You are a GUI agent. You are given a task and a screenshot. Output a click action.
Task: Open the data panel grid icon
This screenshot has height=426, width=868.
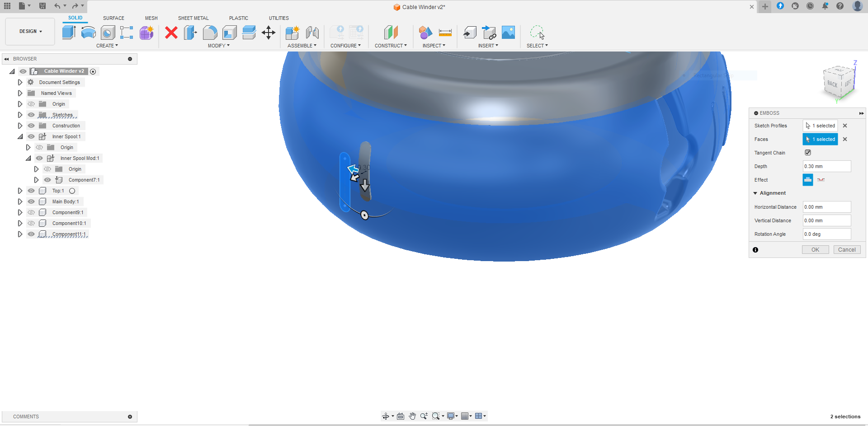(x=7, y=6)
